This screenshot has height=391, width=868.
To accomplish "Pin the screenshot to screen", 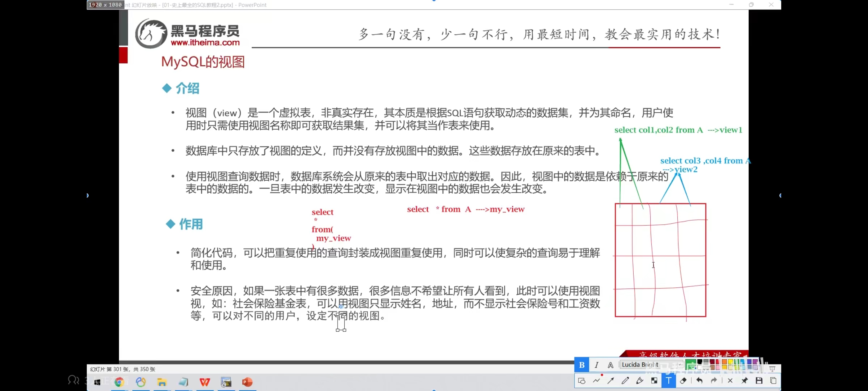I will pos(744,380).
